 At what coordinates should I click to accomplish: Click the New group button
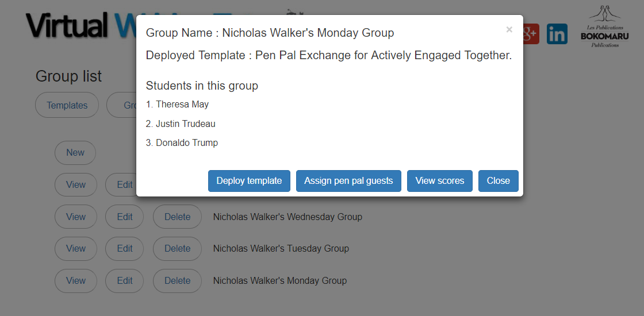(75, 153)
